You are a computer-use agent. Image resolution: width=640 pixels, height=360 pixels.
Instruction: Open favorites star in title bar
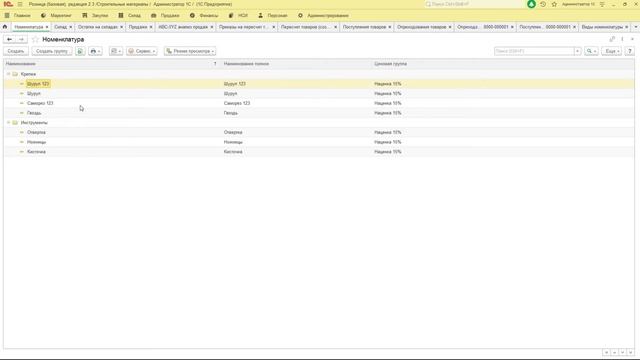[554, 4]
